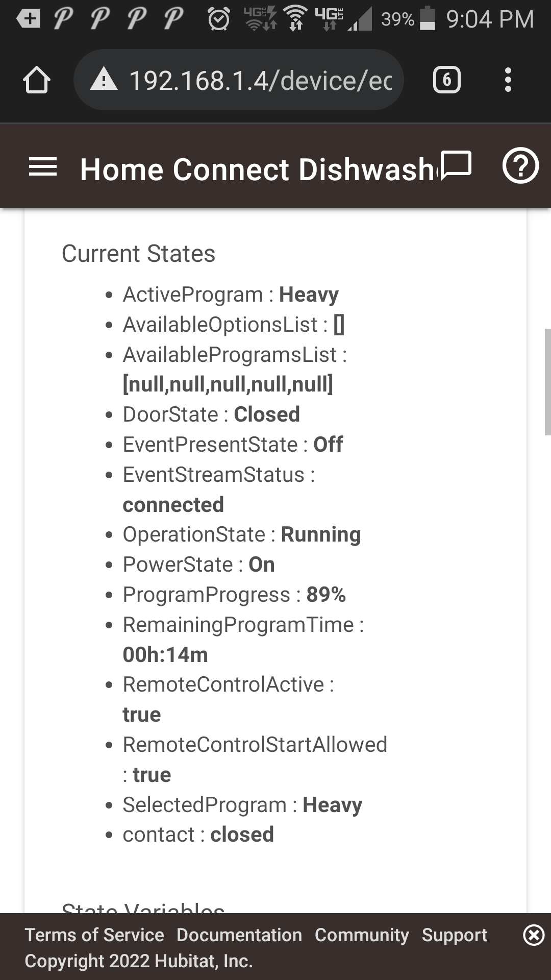Click the chat message icon in header
Screen dimensions: 551x980
(x=456, y=165)
